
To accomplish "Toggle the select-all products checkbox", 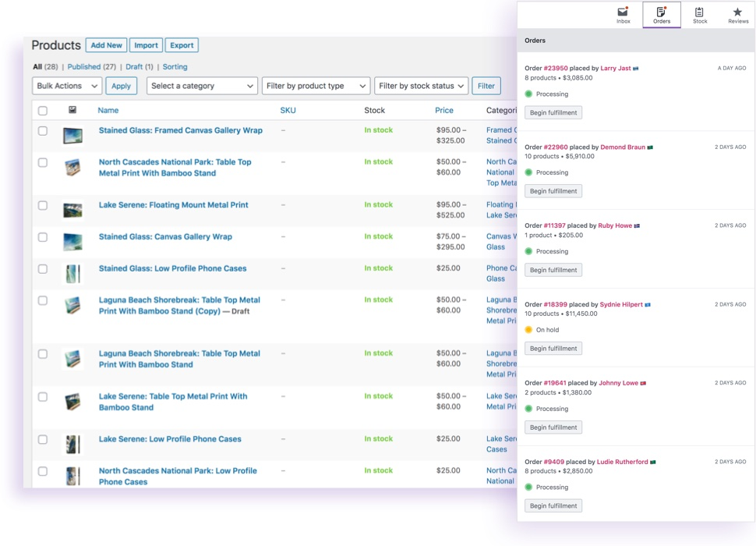I will click(43, 111).
